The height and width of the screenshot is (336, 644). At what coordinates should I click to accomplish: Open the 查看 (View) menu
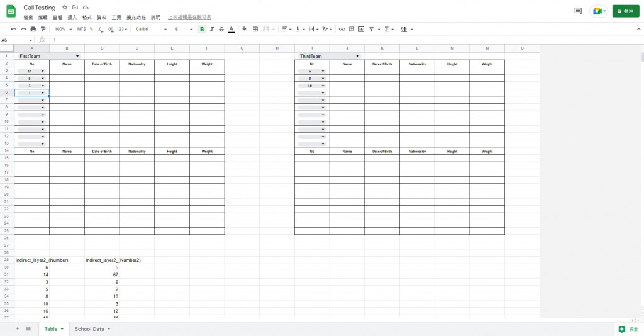[x=57, y=17]
